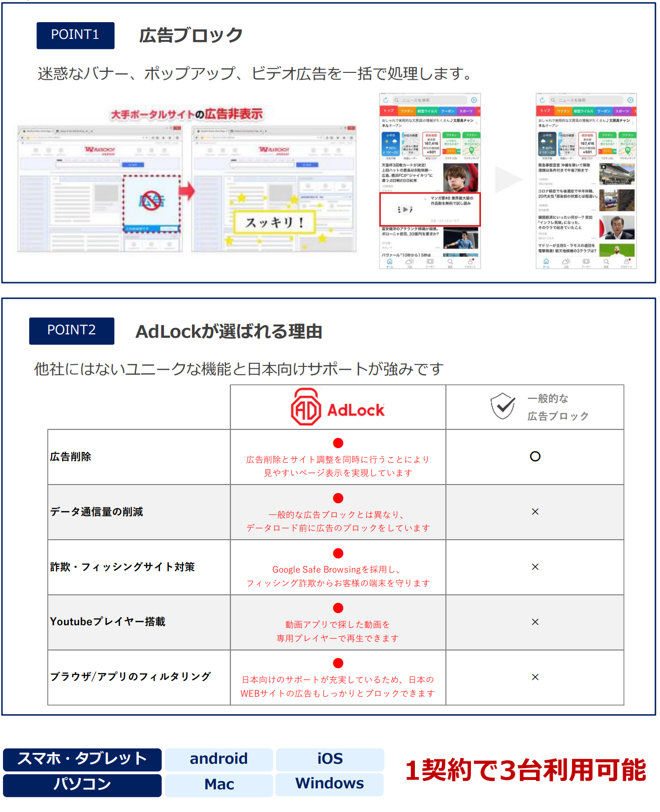Tap the round icon right of the search bar in the ad-showing phone
This screenshot has height=812, width=660.
click(474, 100)
